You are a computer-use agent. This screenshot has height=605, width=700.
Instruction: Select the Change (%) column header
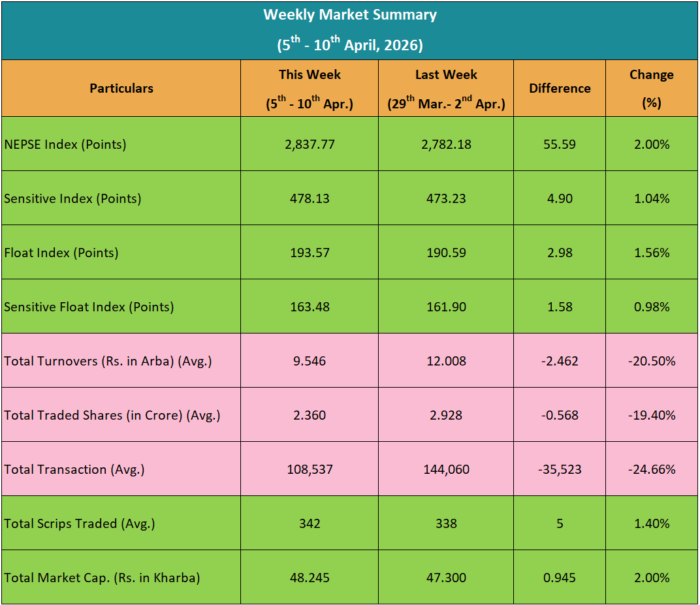[652, 88]
